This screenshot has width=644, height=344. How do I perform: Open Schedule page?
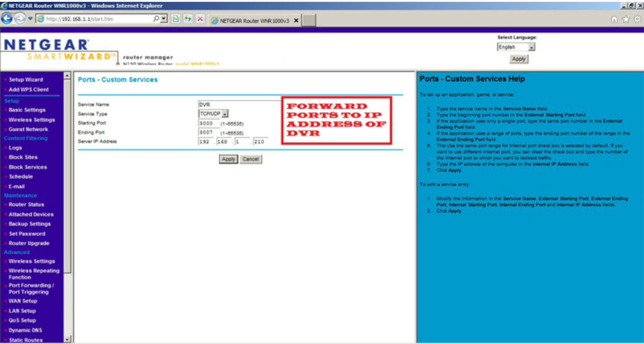(x=21, y=177)
